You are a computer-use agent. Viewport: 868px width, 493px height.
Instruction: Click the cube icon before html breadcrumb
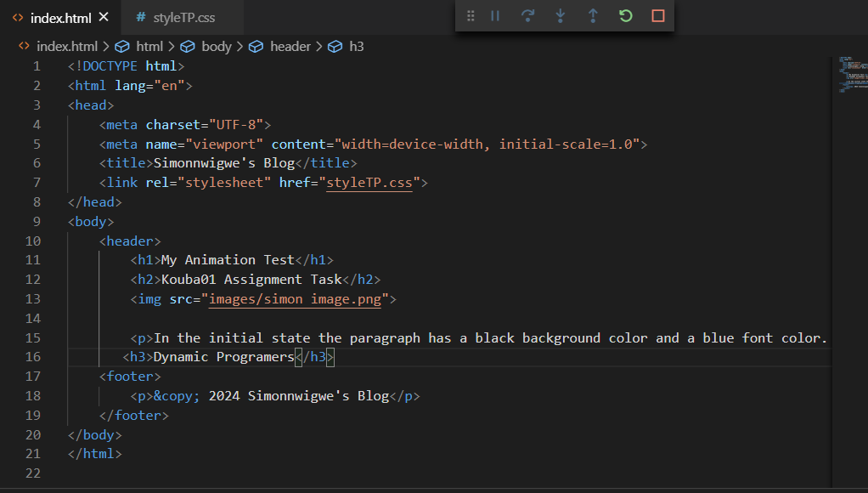121,47
